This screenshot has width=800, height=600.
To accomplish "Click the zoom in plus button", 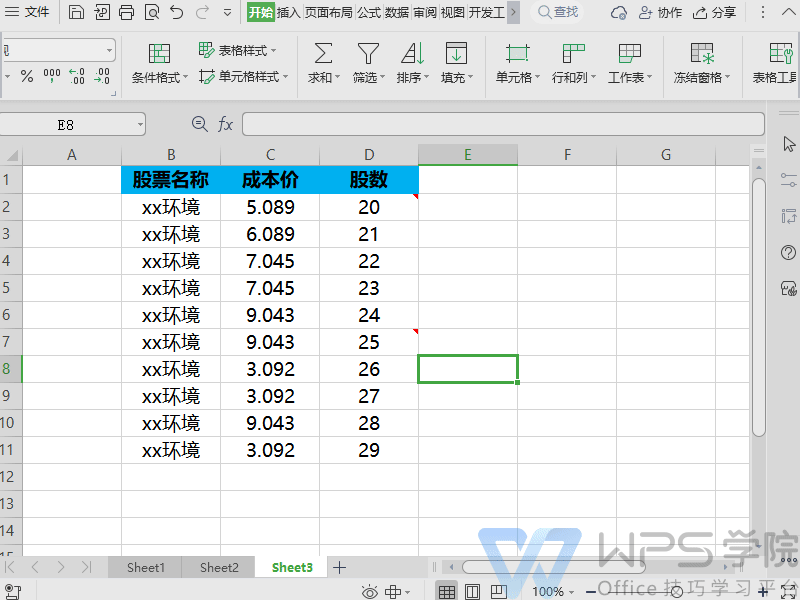I will coord(763,592).
